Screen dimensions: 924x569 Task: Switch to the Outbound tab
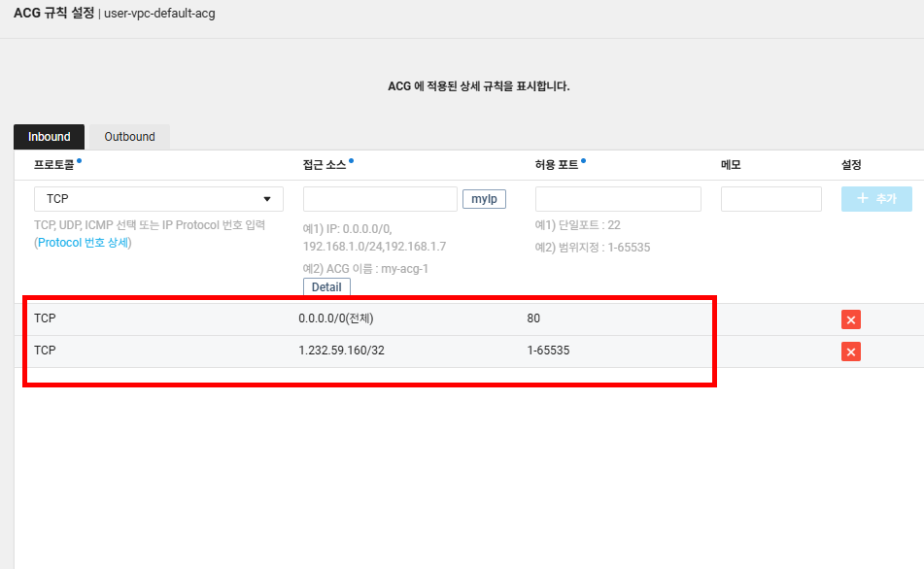click(129, 137)
